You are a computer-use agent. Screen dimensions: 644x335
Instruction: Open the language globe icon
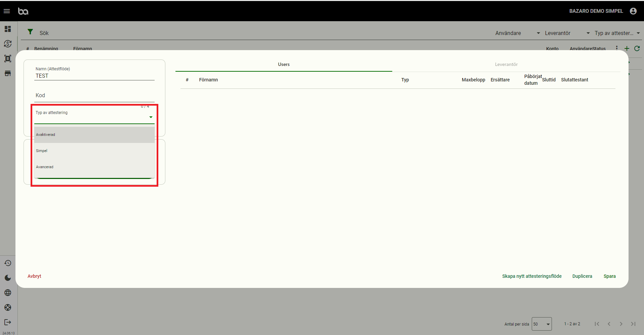click(8, 293)
